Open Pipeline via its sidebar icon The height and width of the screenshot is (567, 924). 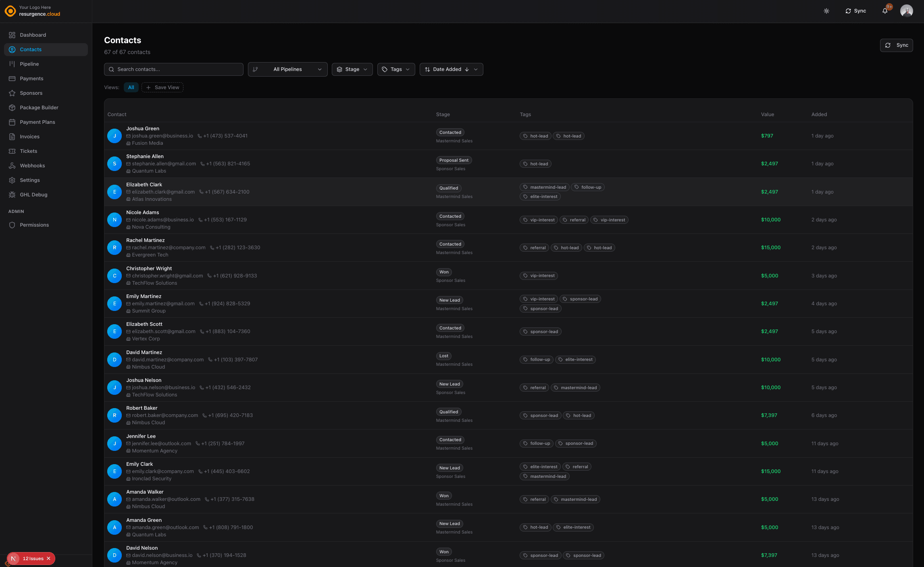(12, 64)
